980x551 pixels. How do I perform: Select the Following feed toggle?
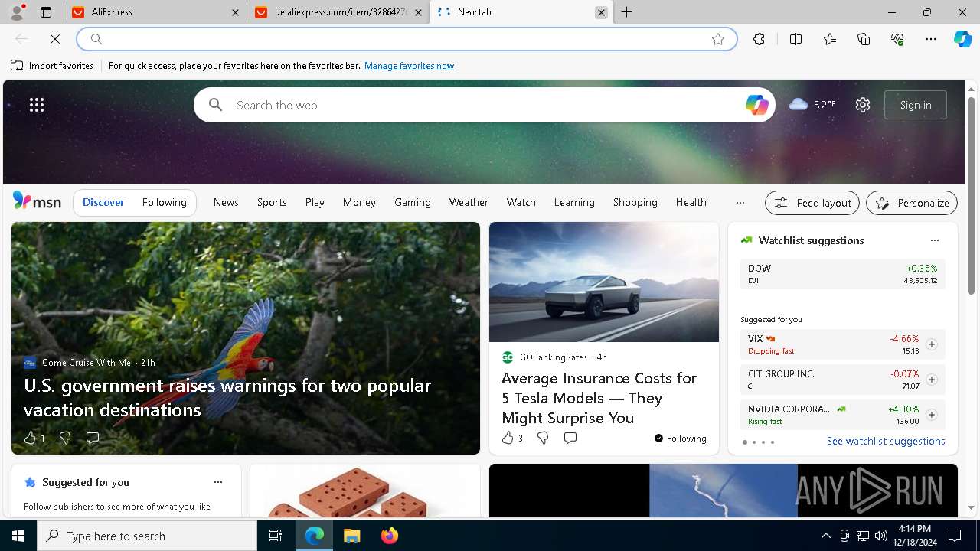(x=164, y=202)
